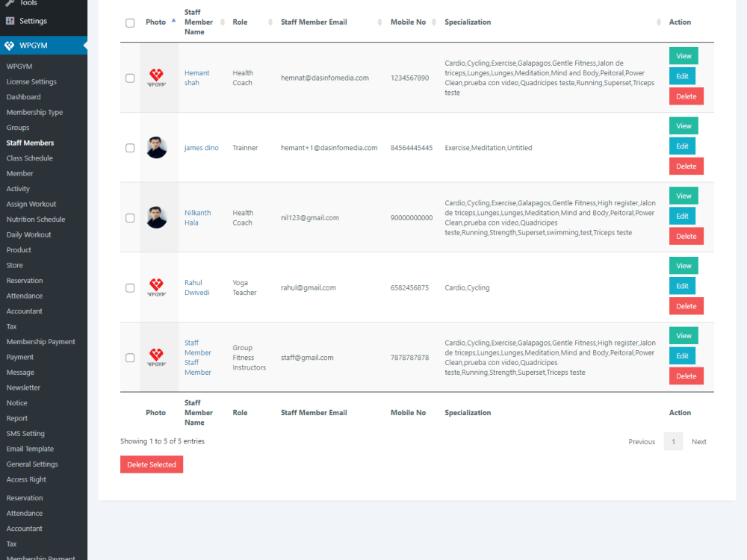The image size is (747, 560).
Task: Open the Newsletter menu item
Action: (x=23, y=388)
